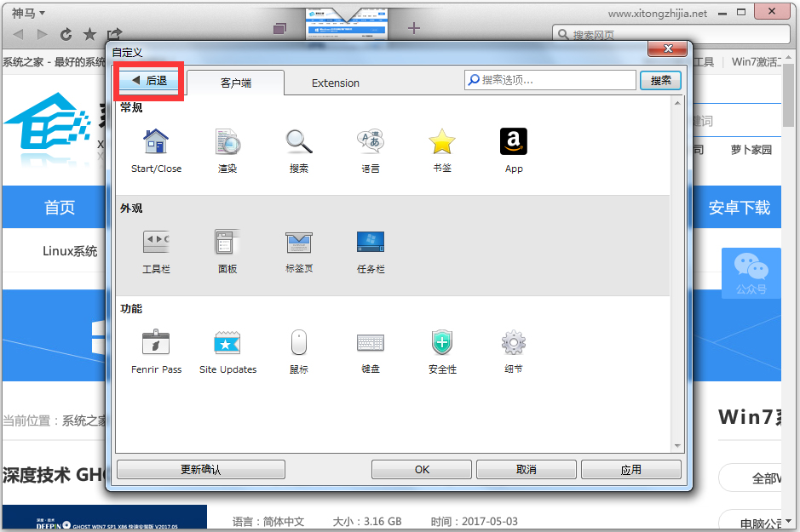800x532 pixels.
Task: Click the browser back arrow
Action: click(19, 34)
